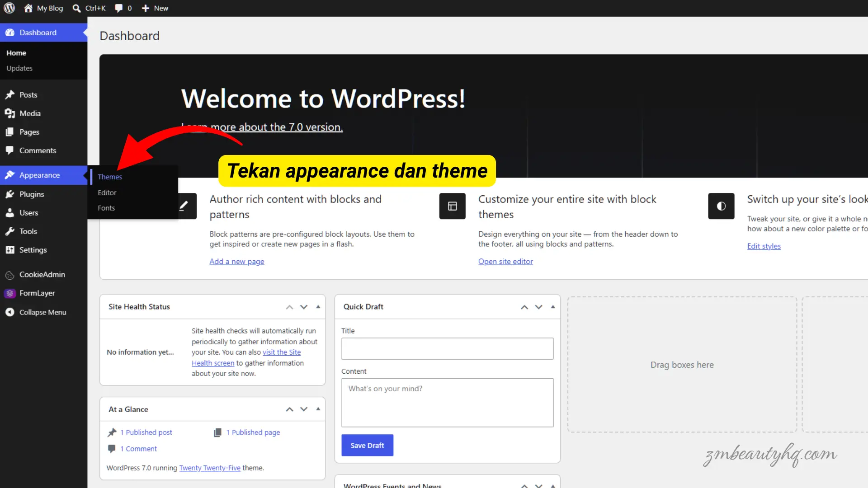
Task: Open the 1 Published page link
Action: 253,432
